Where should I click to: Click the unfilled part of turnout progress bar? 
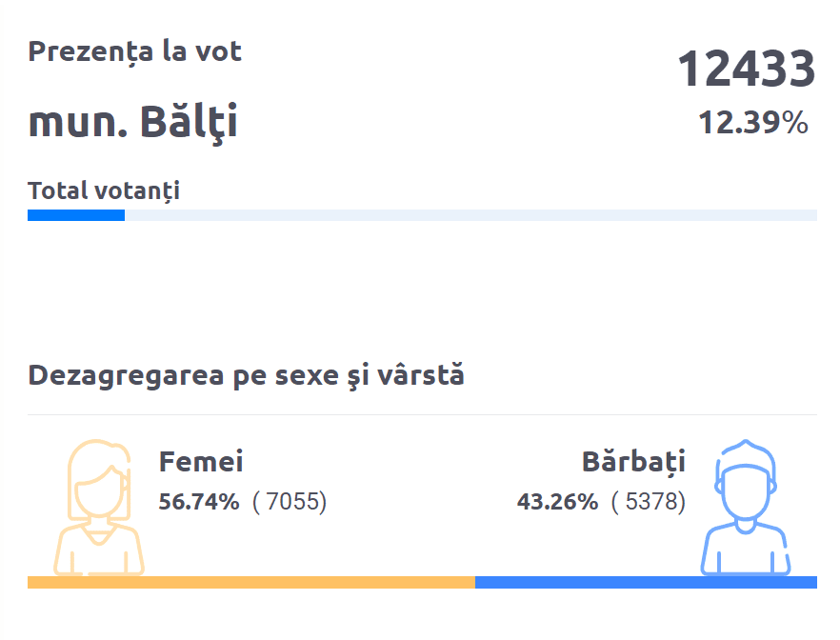point(470,215)
